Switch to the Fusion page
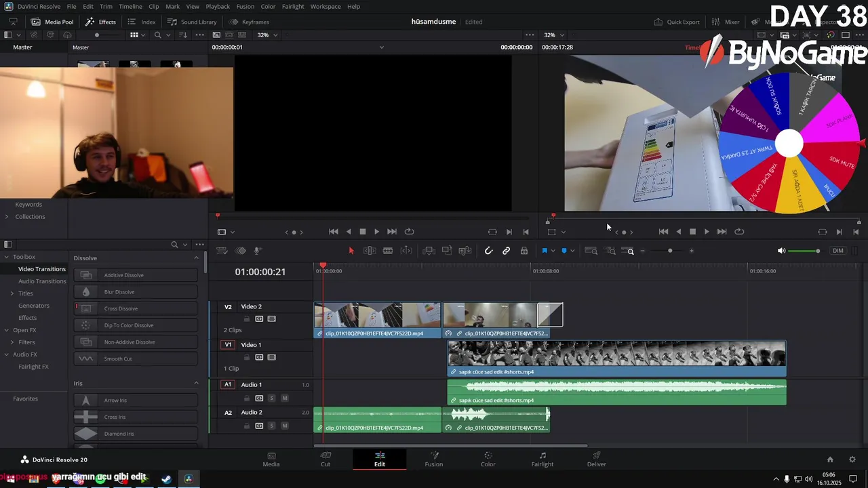The width and height of the screenshot is (868, 488). coord(434,460)
